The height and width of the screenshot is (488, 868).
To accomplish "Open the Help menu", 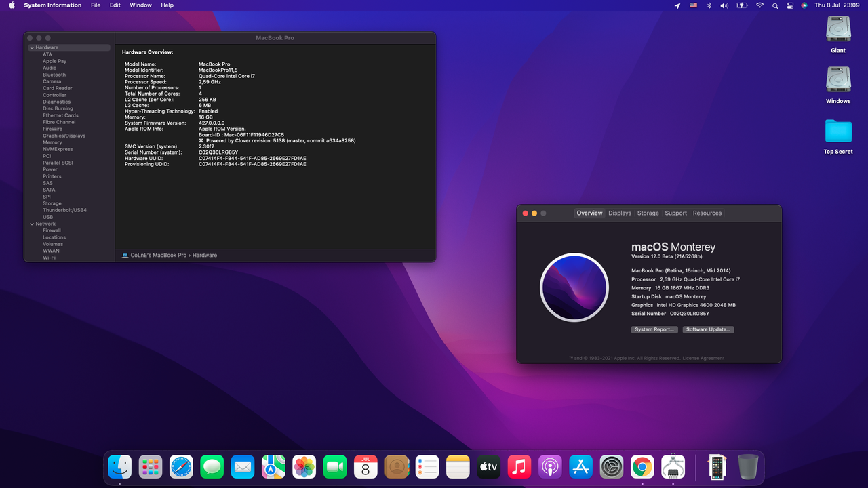I will [x=167, y=5].
